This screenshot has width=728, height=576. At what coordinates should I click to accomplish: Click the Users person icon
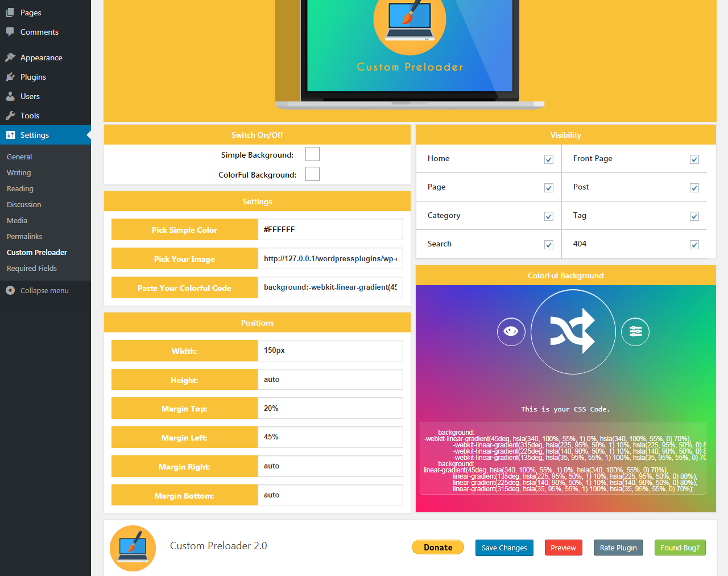pyautogui.click(x=10, y=96)
